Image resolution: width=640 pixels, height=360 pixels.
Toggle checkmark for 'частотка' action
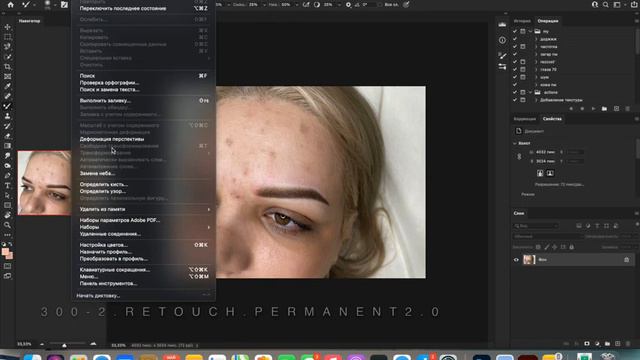(x=515, y=47)
